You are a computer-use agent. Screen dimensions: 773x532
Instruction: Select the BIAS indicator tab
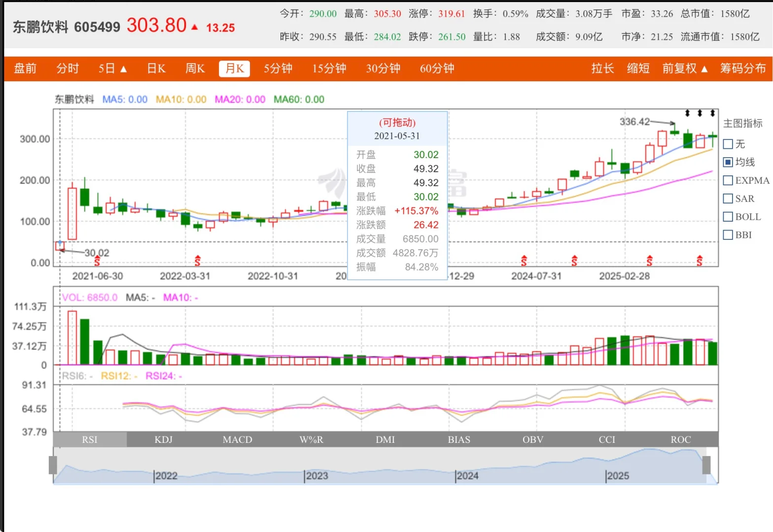tap(459, 439)
